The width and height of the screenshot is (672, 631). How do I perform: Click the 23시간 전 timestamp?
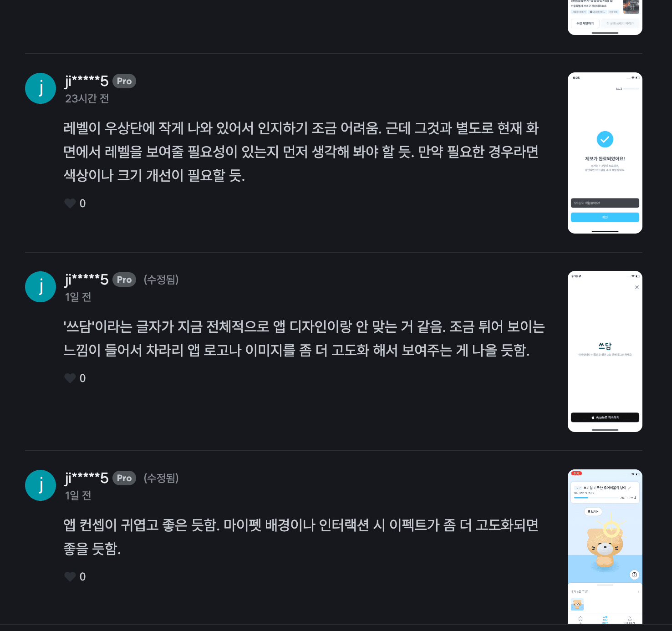coord(87,99)
